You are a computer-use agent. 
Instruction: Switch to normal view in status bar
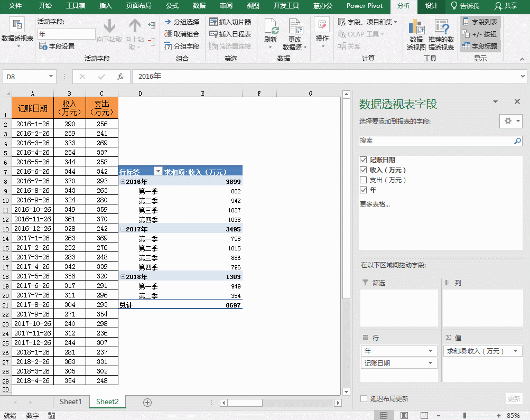pyautogui.click(x=384, y=415)
